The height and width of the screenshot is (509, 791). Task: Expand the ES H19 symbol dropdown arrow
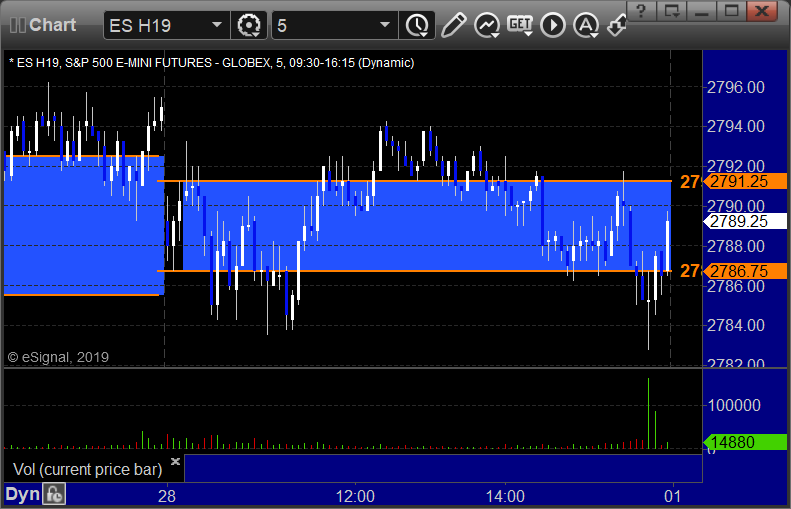[x=217, y=25]
